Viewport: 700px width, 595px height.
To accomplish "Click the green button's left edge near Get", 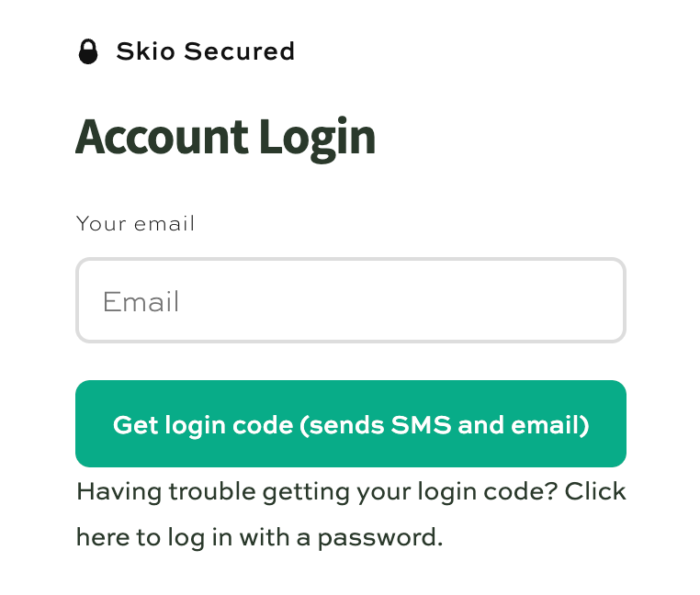I will pyautogui.click(x=96, y=423).
